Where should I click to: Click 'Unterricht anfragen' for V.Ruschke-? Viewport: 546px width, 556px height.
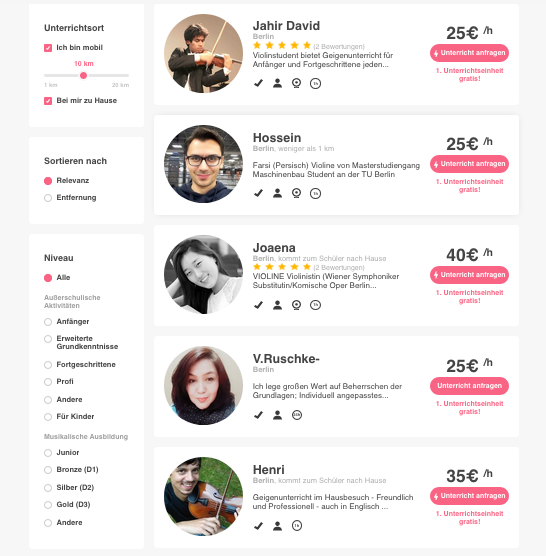coord(469,386)
